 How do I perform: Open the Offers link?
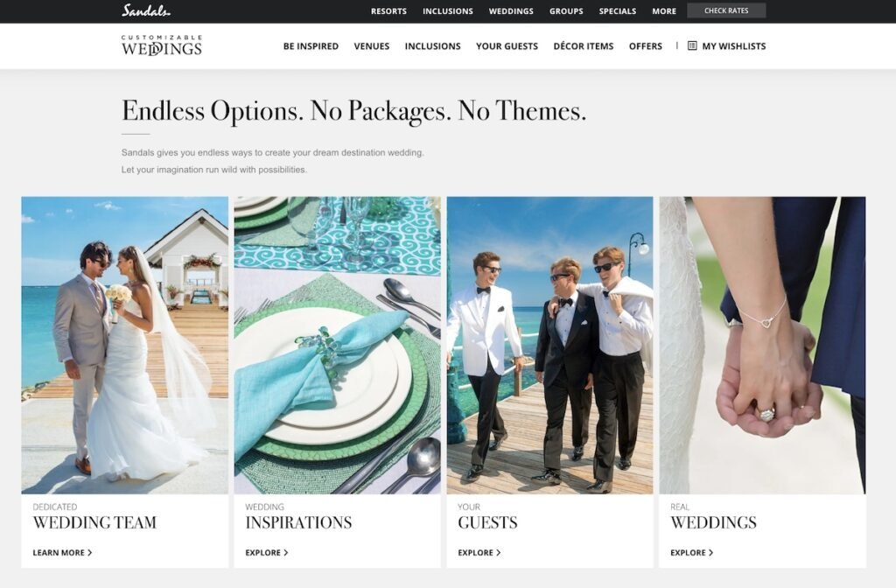click(x=646, y=46)
